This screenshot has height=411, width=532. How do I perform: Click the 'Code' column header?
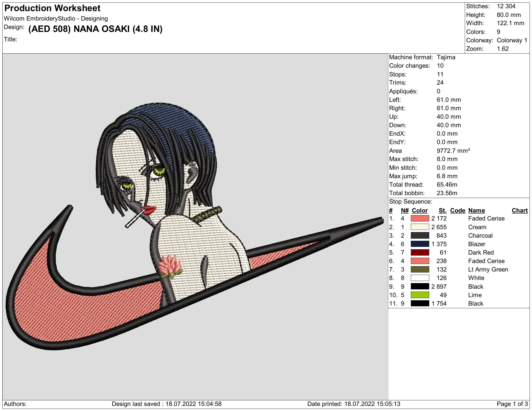[x=458, y=210]
